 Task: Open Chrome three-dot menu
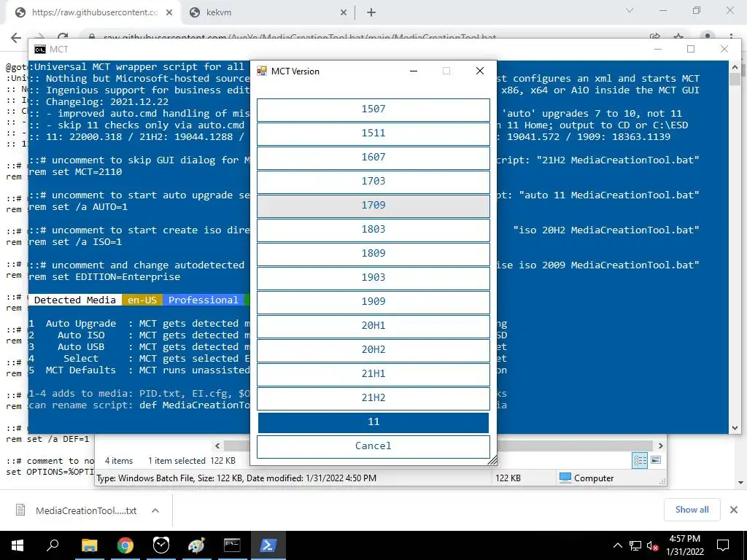click(731, 36)
